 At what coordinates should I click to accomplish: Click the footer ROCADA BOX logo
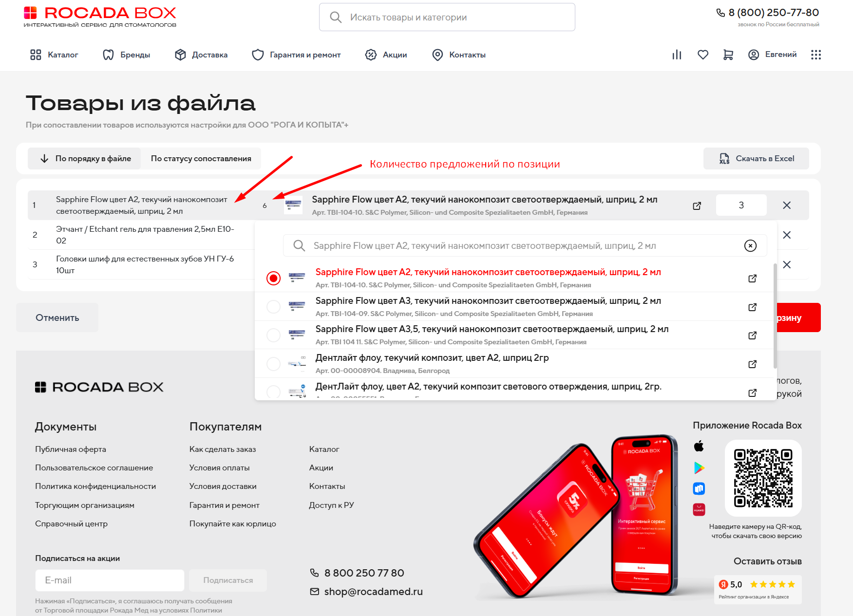[x=99, y=387]
